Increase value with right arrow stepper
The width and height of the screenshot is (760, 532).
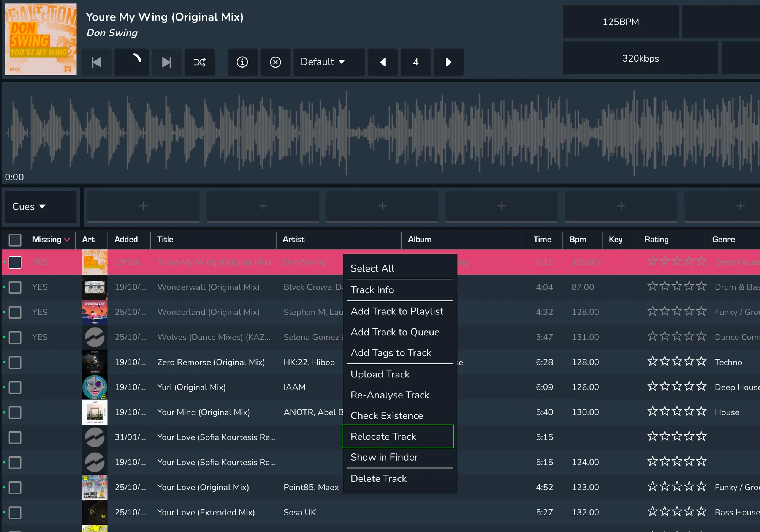(448, 62)
